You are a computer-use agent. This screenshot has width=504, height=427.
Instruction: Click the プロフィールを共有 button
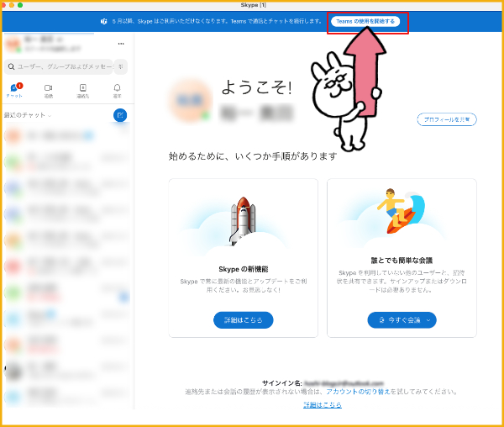point(447,119)
